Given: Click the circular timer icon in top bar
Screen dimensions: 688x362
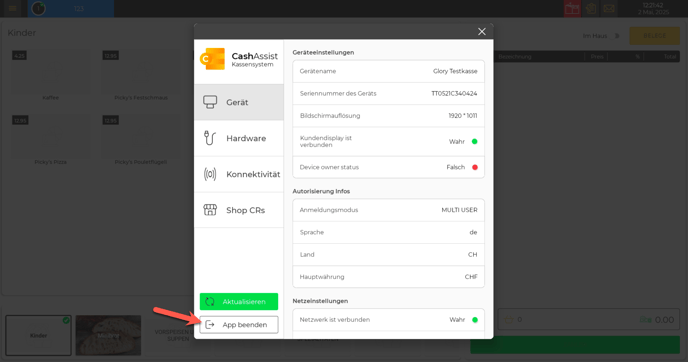Looking at the screenshot, I should click(x=39, y=8).
